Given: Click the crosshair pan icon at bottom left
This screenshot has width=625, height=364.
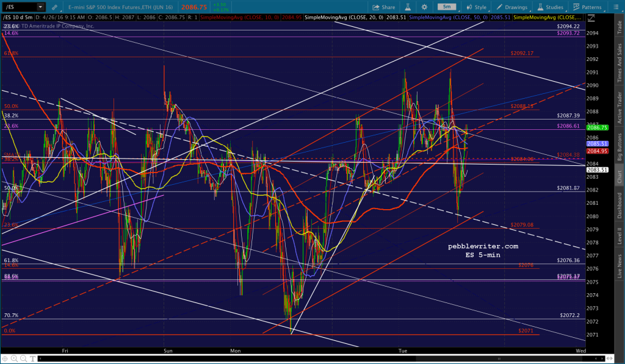Looking at the screenshot, I should pyautogui.click(x=5, y=359).
